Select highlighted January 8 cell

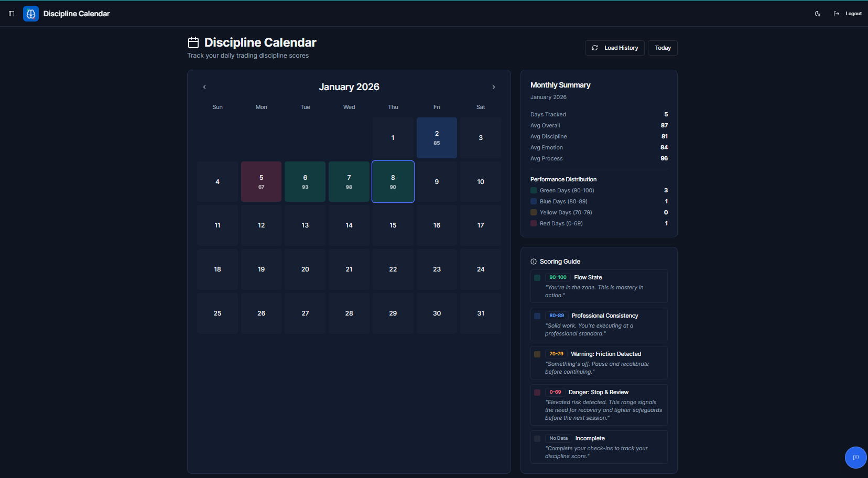tap(393, 181)
